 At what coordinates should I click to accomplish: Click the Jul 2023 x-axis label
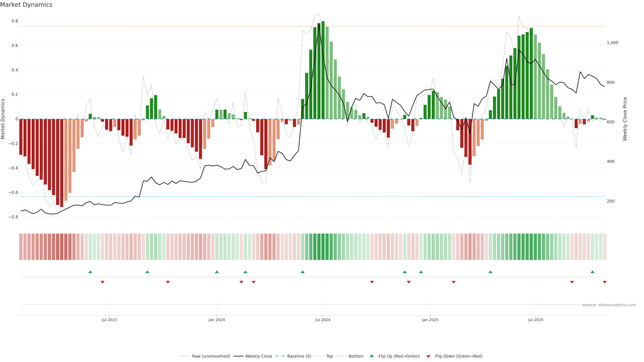click(x=109, y=320)
